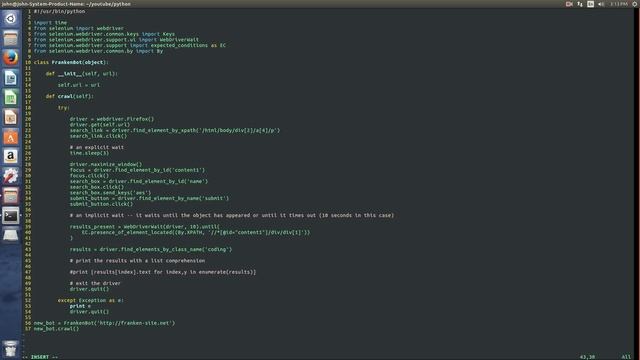Launch Firefox from the dock
The width and height of the screenshot is (640, 360).
(11, 58)
